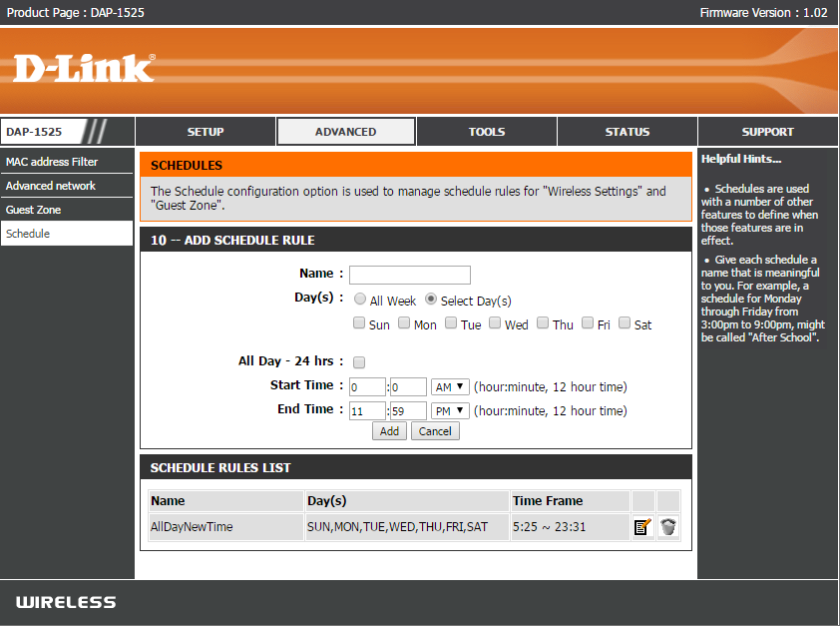
Task: Select the All Week radio button
Action: click(x=360, y=300)
